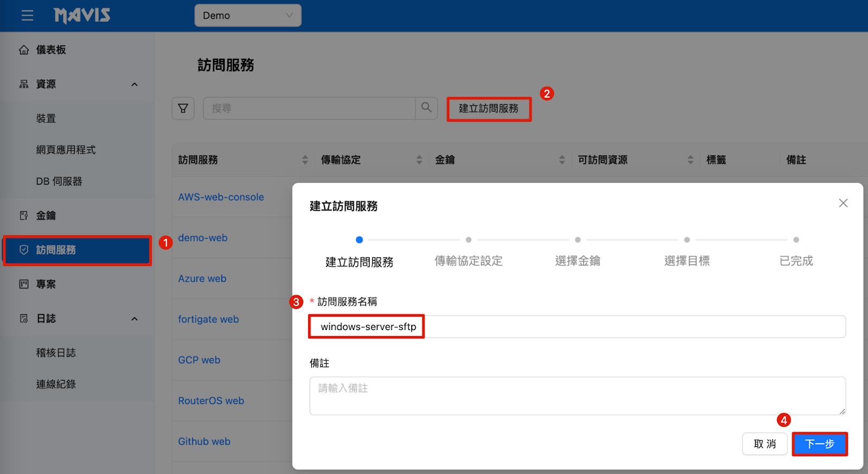The image size is (868, 474).
Task: Sort by 傳輸協定 column arrows
Action: (x=419, y=160)
